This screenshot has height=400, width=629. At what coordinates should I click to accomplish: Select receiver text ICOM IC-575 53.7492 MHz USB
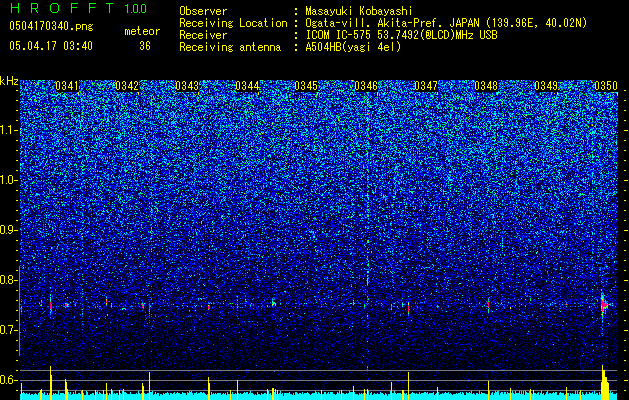(401, 35)
